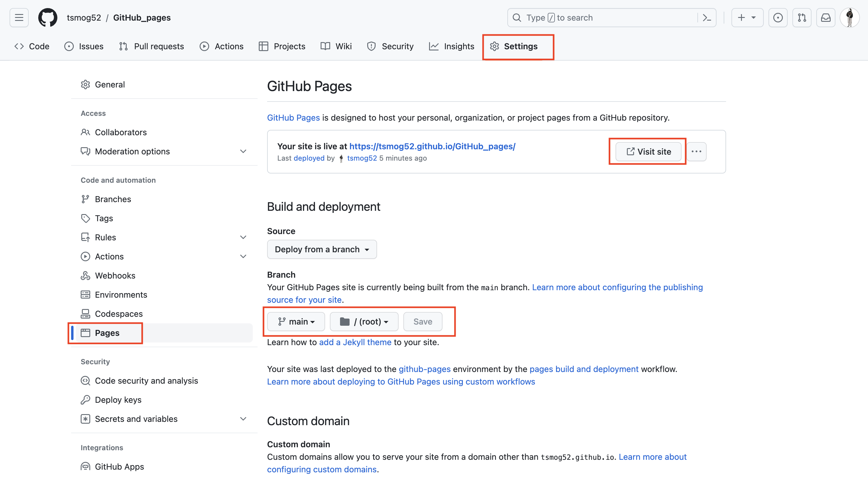View your pull requests via the merge icon
Image resolution: width=868 pixels, height=478 pixels.
point(802,18)
